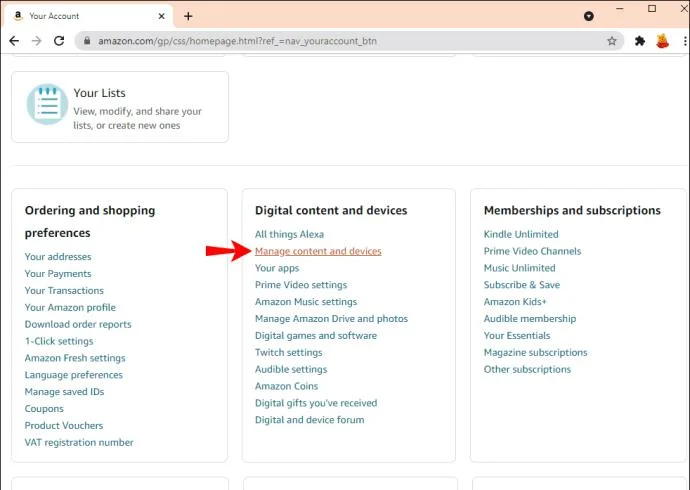690x490 pixels.
Task: Open Prime Video Channels
Action: click(x=532, y=251)
